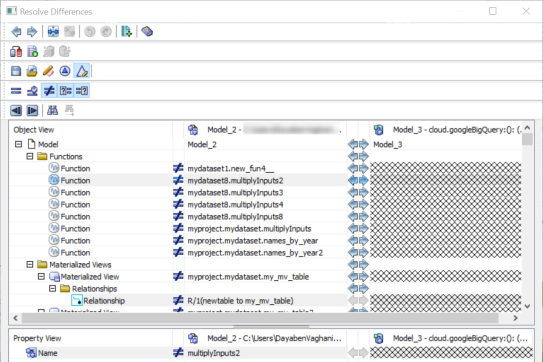This screenshot has height=362, width=543.
Task: Collapse the Model root node
Action: click(x=19, y=144)
